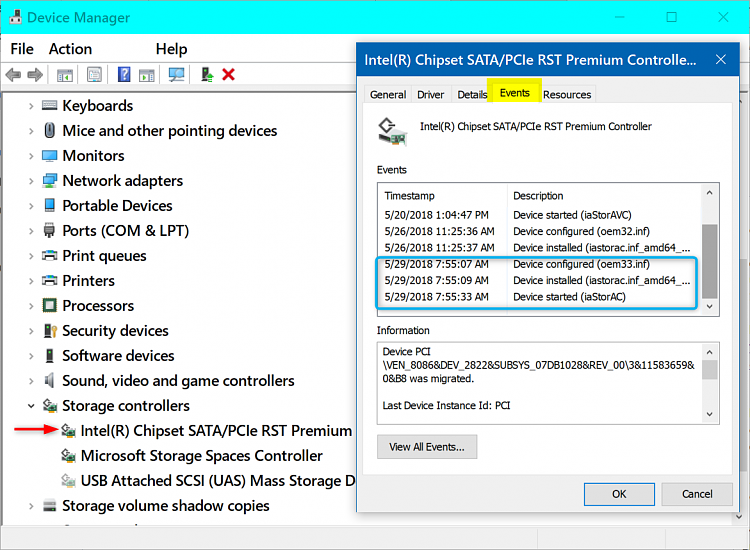Click Scan for hardware changes monitor icon

tap(176, 75)
